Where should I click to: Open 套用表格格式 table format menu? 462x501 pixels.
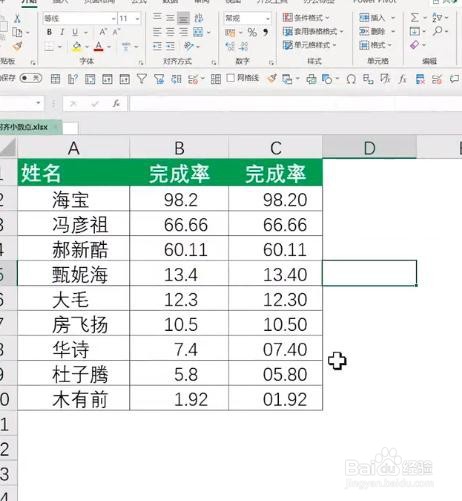coord(313,31)
